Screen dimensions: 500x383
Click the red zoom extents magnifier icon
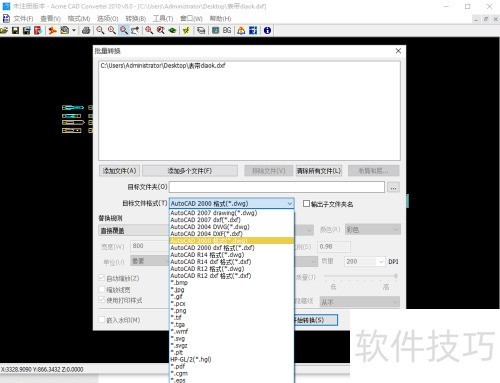161,31
